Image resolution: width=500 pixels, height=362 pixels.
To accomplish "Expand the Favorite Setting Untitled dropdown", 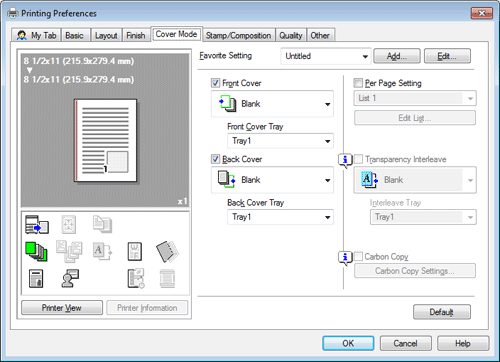I will click(326, 56).
